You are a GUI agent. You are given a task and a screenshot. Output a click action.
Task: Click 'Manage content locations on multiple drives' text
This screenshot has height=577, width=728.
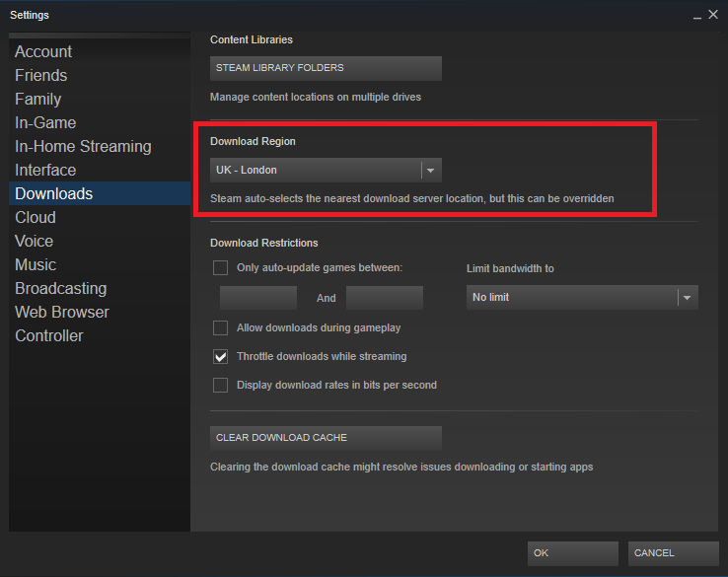pos(316,97)
